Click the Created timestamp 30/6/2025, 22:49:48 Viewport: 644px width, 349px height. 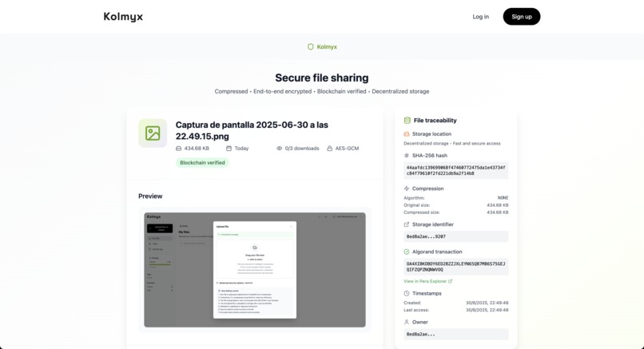(487, 303)
